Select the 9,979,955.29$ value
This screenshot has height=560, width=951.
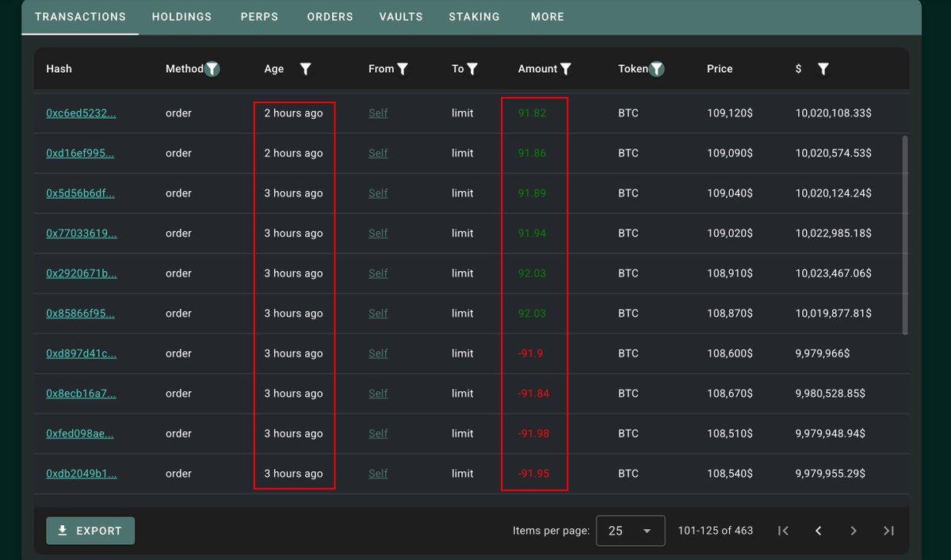pyautogui.click(x=830, y=474)
